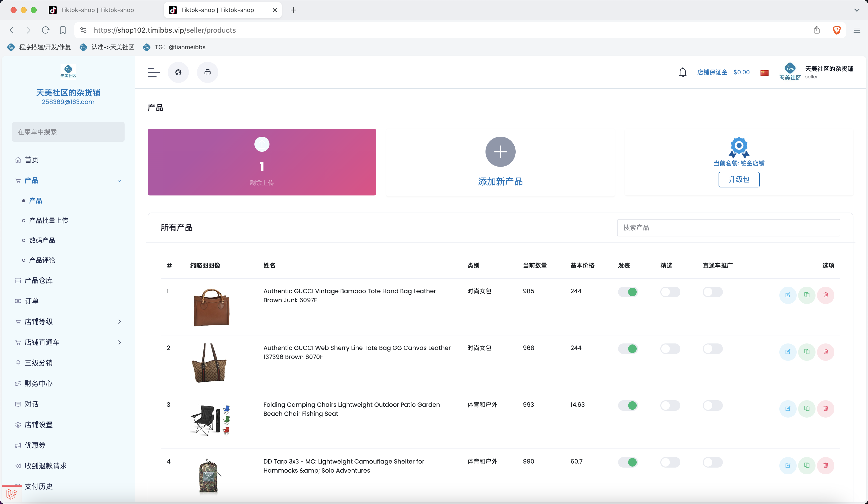Click the 在菜单中搜索 menu search box
Screen dimensions: 868x504
pyautogui.click(x=68, y=132)
